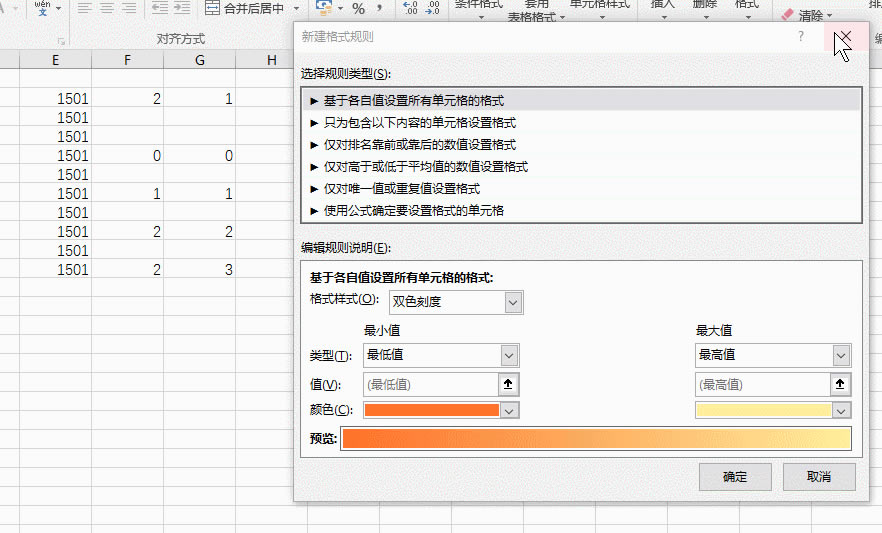
Task: Click the accounting number format icon
Action: 325,8
